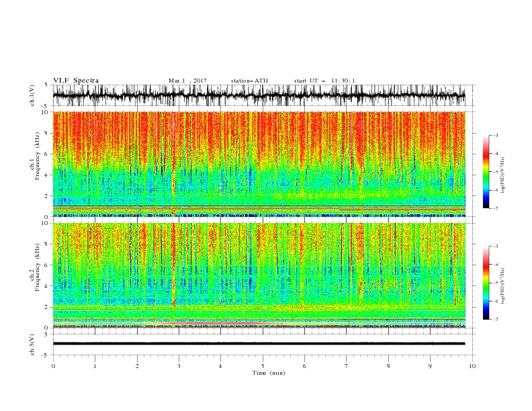Click the 'ch.1(V)' waveform axis label
Image resolution: width=532 pixels, height=411 pixels.
[32, 95]
